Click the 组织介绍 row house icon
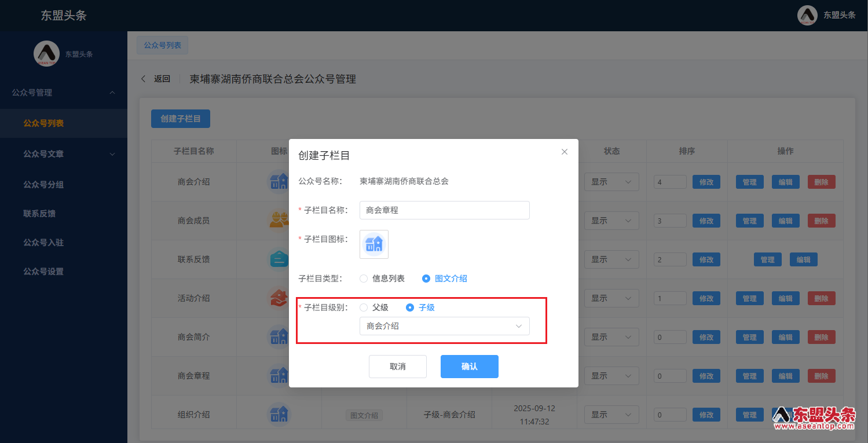Image resolution: width=868 pixels, height=443 pixels. [x=279, y=415]
